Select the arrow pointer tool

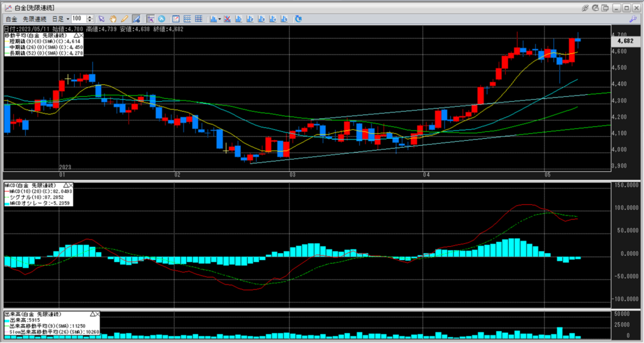pyautogui.click(x=102, y=19)
